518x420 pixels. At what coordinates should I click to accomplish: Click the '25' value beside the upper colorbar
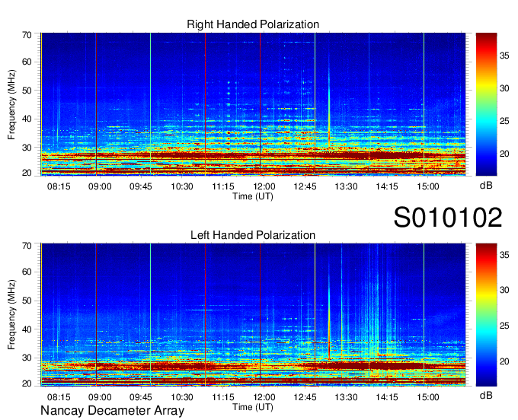click(504, 121)
